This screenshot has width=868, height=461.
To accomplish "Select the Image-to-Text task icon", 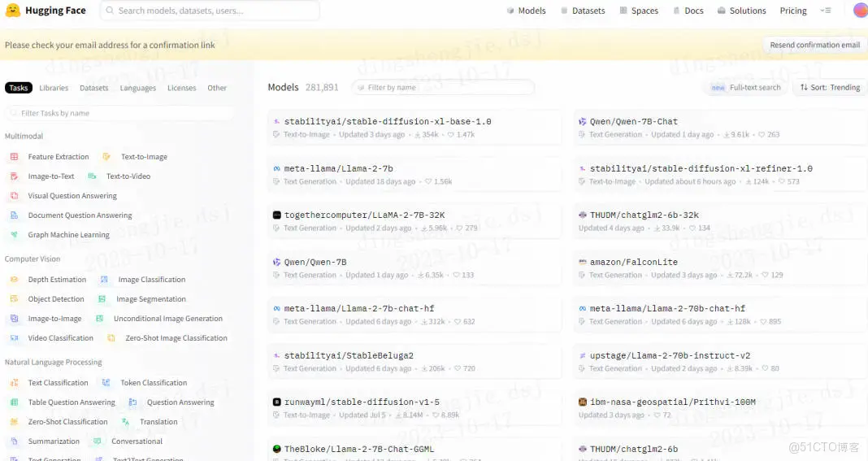I will click(15, 176).
